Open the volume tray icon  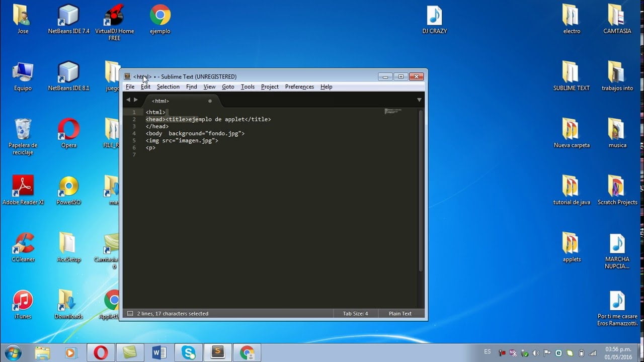point(535,353)
